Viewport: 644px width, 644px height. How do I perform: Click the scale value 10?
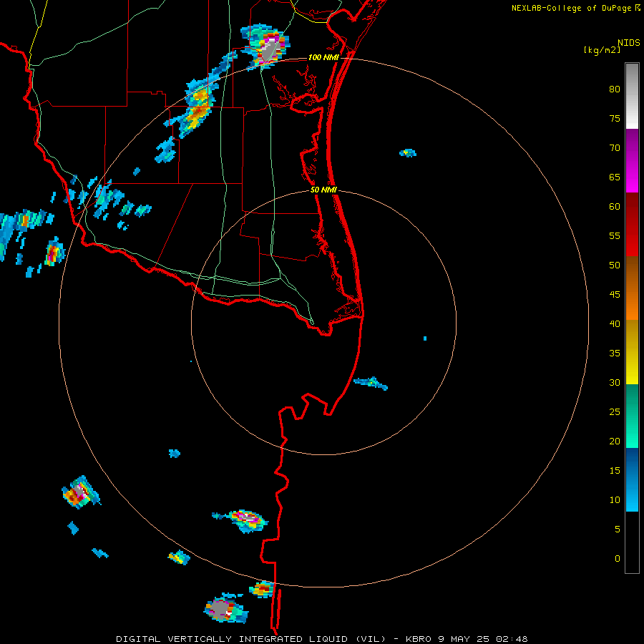click(615, 500)
